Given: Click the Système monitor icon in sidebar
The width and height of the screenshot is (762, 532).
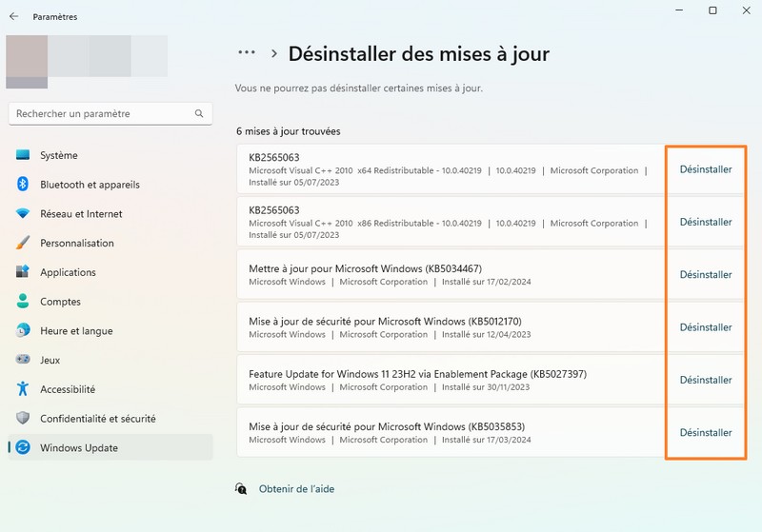Looking at the screenshot, I should pos(23,155).
